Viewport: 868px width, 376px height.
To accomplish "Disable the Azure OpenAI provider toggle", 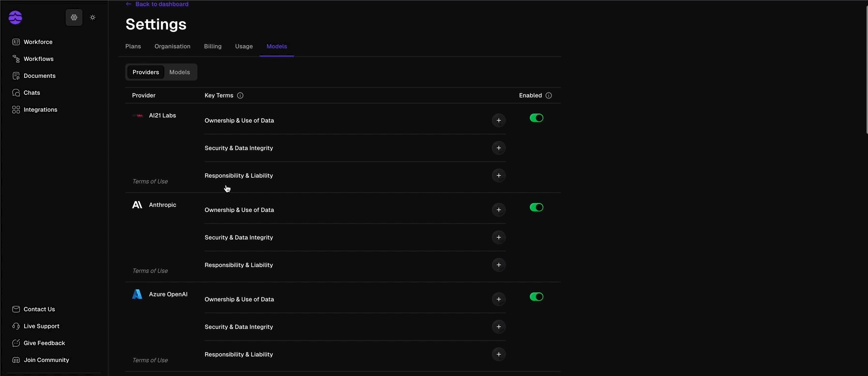I will pos(537,297).
